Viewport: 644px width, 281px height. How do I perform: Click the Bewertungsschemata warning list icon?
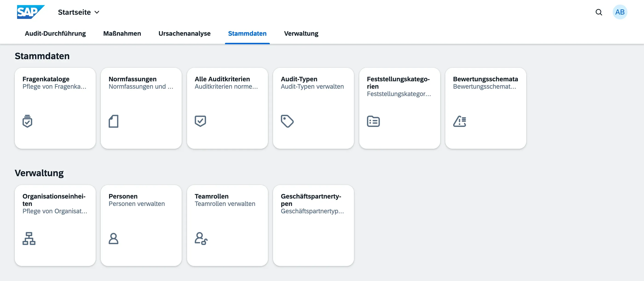coord(460,121)
